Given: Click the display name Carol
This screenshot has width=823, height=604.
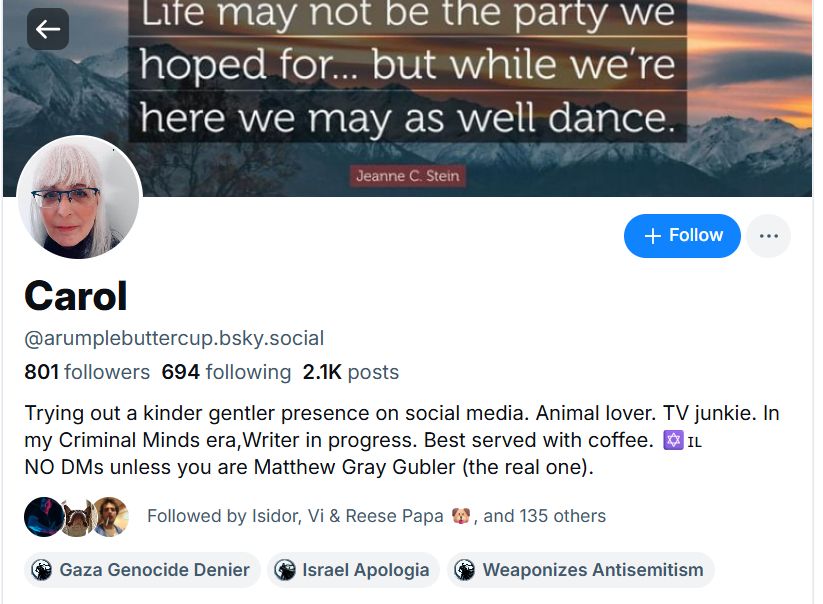Looking at the screenshot, I should click(75, 296).
